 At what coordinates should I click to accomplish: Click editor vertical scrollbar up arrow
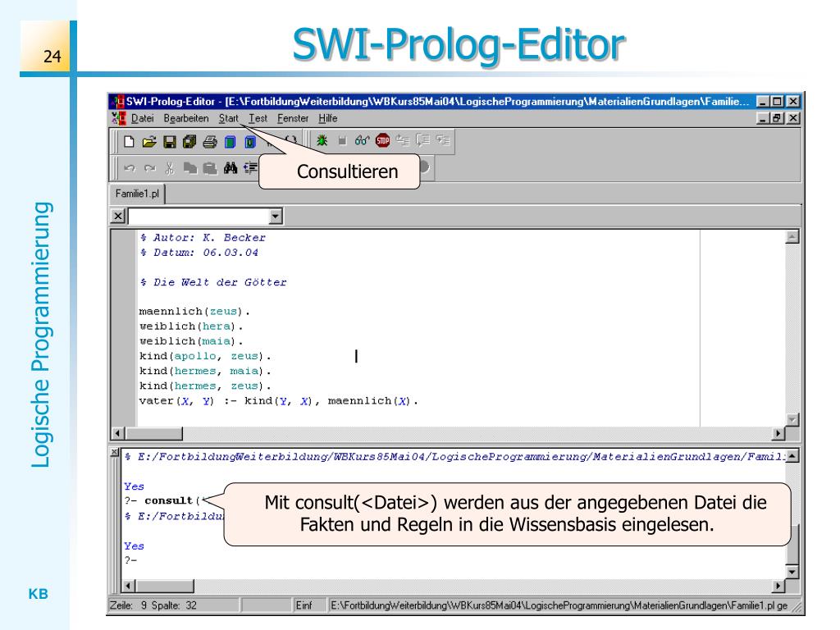[x=792, y=237]
